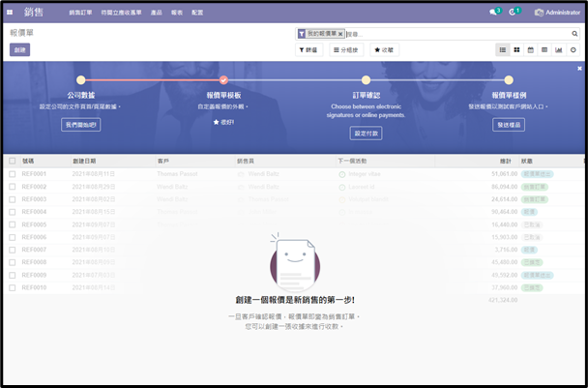Open the 收藏 favorites dropdown
Viewport: 588px width, 388px height.
click(x=384, y=50)
